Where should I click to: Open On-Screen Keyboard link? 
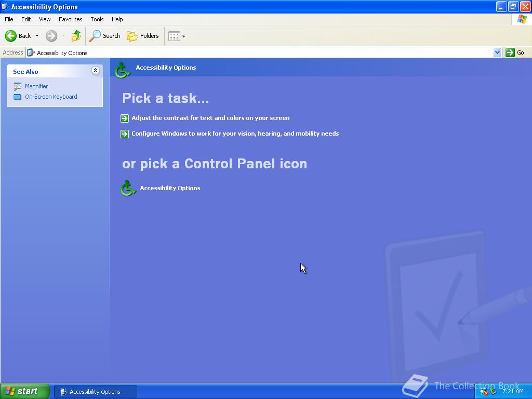tap(51, 97)
